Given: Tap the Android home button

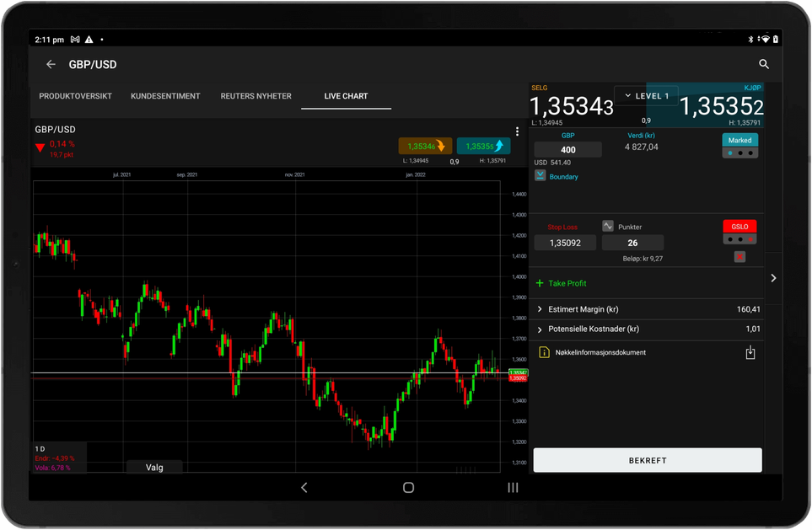Looking at the screenshot, I should pos(407,487).
